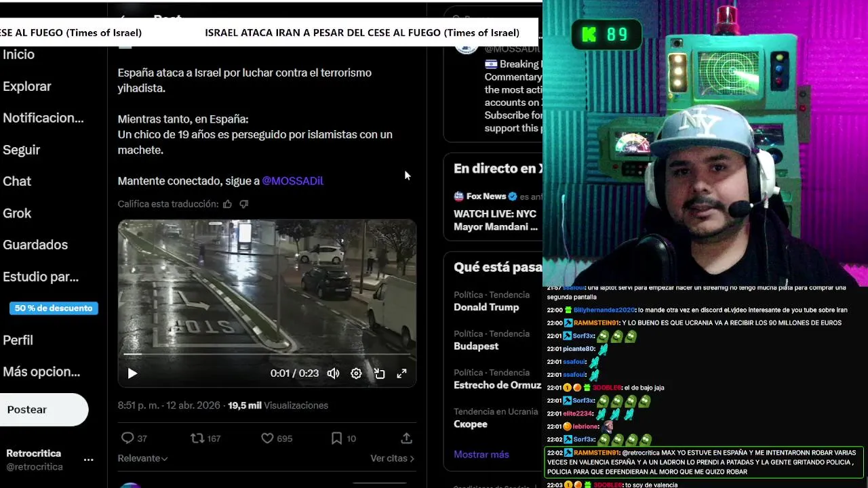The width and height of the screenshot is (868, 488).
Task: Repost the post with 167 reposts
Action: click(x=205, y=439)
